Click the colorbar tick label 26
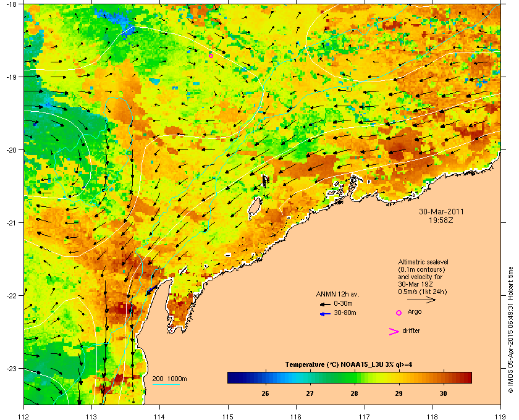This screenshot has width=519, height=420. [x=265, y=393]
